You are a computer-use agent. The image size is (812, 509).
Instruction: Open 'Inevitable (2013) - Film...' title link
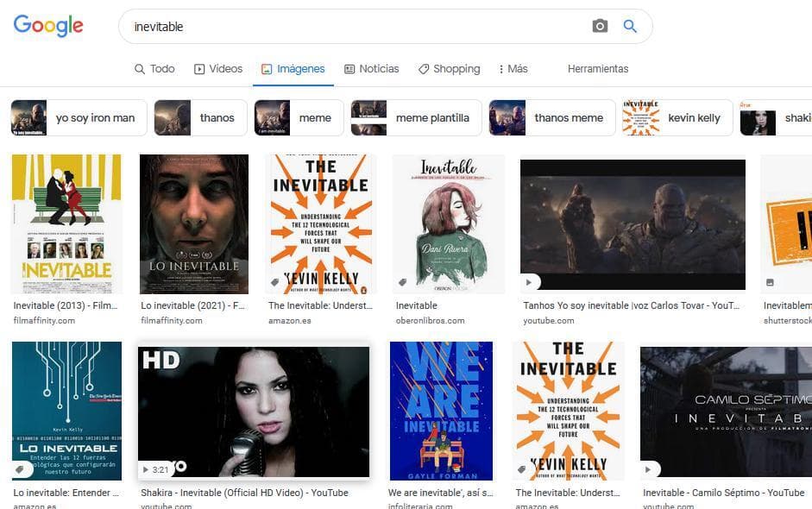[x=66, y=305]
